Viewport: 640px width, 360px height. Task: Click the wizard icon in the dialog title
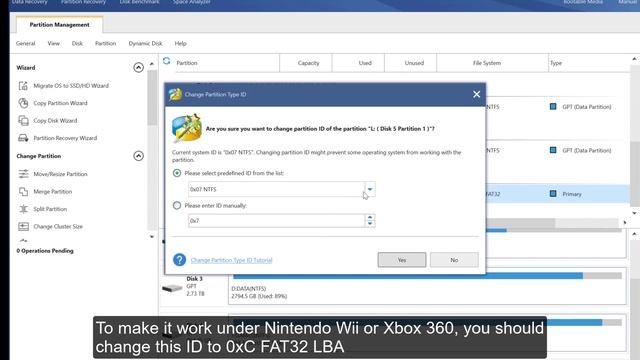[x=176, y=94]
